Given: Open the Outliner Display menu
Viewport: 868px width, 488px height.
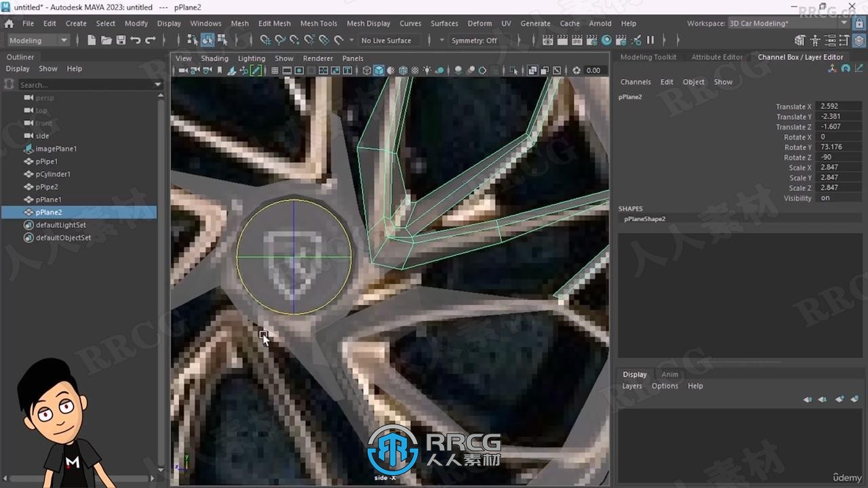Looking at the screenshot, I should pos(18,68).
